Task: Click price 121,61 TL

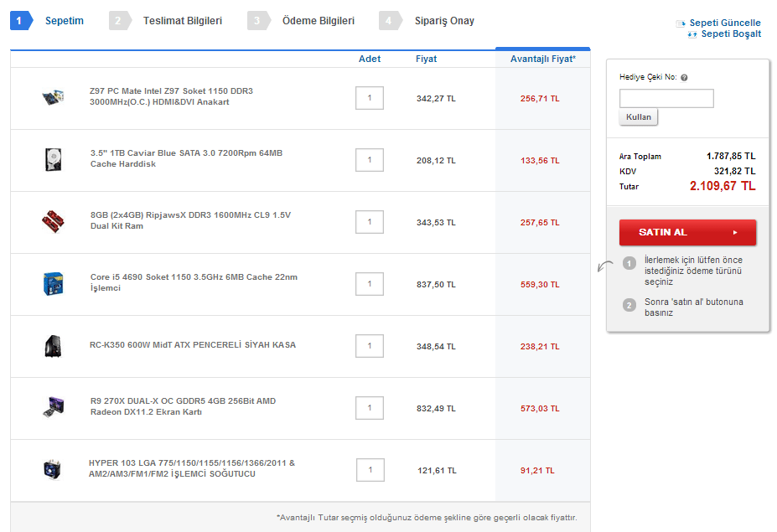Action: (437, 470)
